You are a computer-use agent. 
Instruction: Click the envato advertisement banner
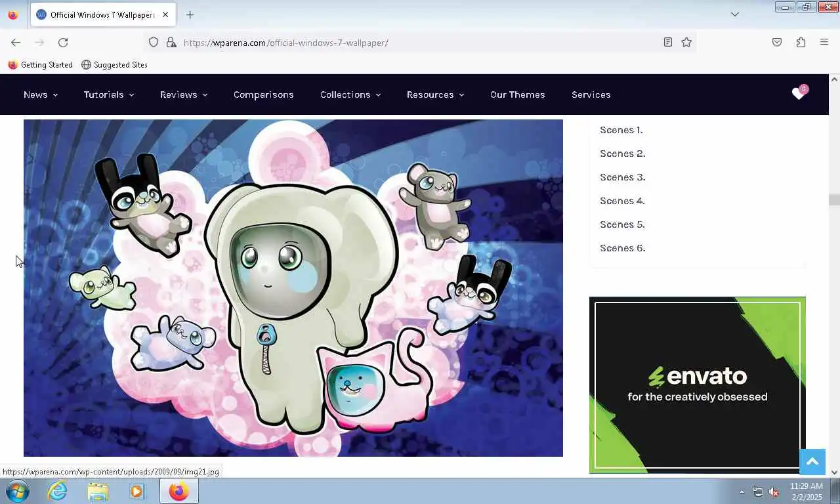point(698,385)
